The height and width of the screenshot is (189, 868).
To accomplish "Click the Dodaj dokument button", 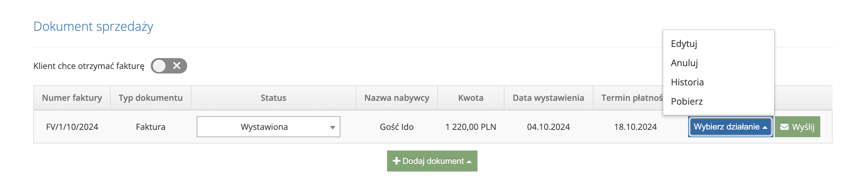I will tap(432, 161).
